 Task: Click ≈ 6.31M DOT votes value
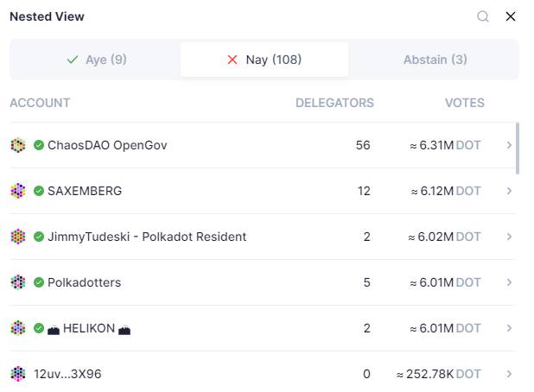click(x=445, y=145)
